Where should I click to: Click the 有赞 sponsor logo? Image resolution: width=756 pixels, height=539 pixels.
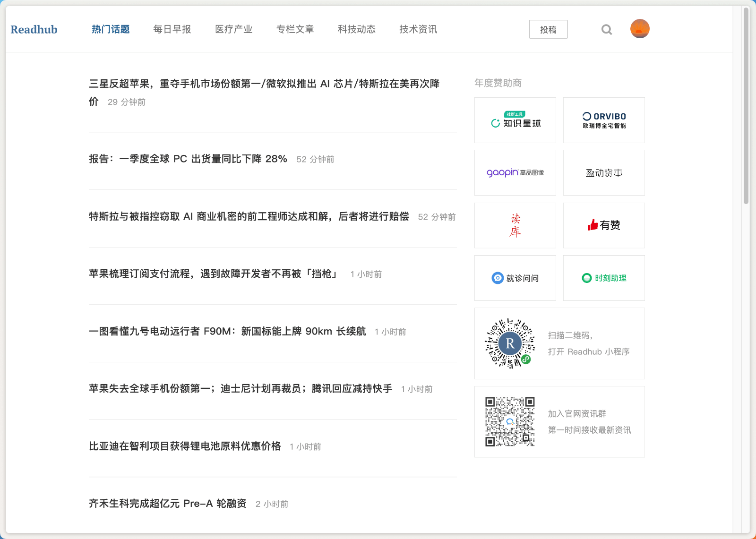tap(603, 225)
